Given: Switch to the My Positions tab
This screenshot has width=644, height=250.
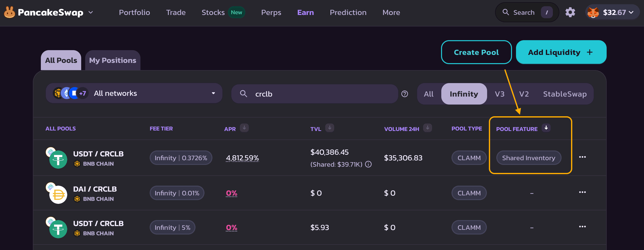Looking at the screenshot, I should point(113,60).
